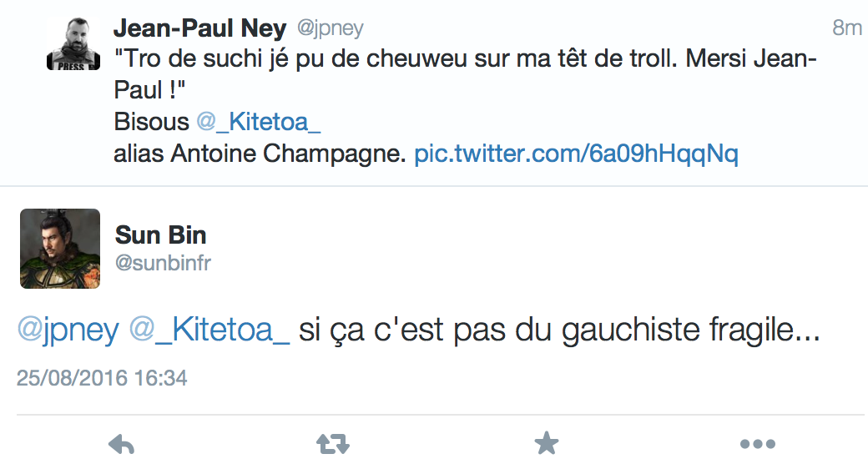Click @_Kitetoa_ mention in Sun Bin's reply
The height and width of the screenshot is (469, 868).
pos(209,330)
